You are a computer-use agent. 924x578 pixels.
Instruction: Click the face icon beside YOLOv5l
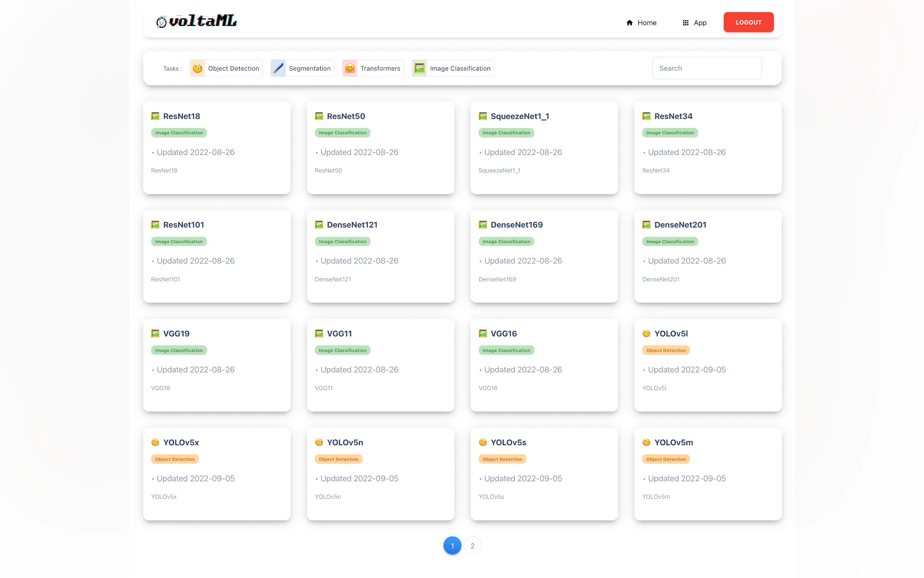tap(646, 333)
